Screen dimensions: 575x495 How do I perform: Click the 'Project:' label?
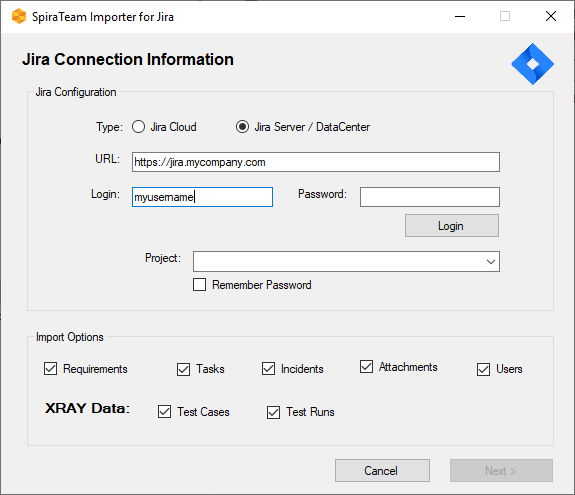(163, 258)
